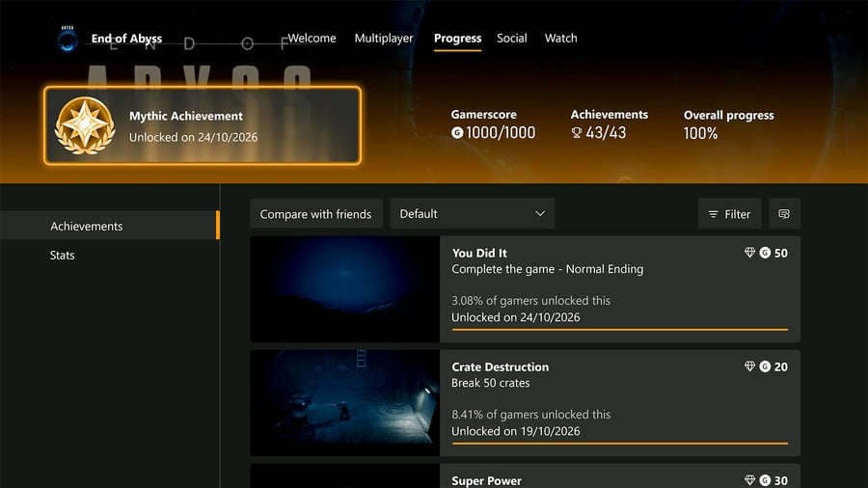This screenshot has width=868, height=488.
Task: Open the You Did It achievement thumbnail
Action: click(x=345, y=288)
